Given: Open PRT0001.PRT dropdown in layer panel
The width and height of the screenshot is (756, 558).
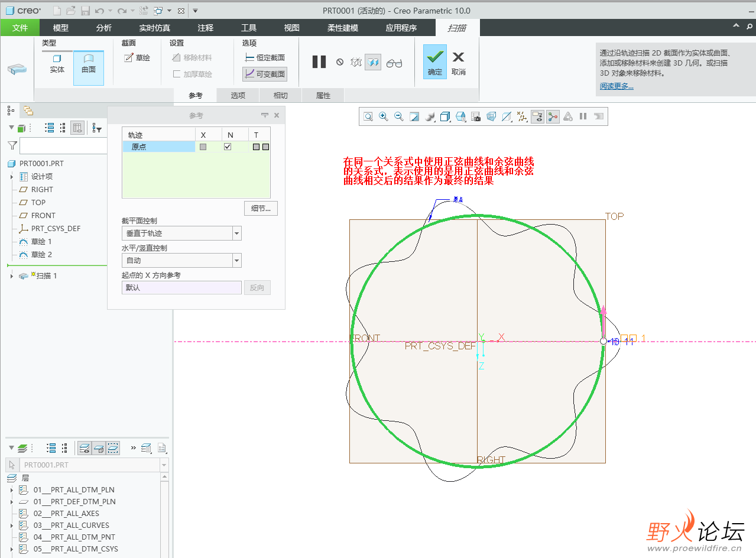Looking at the screenshot, I should tap(164, 465).
